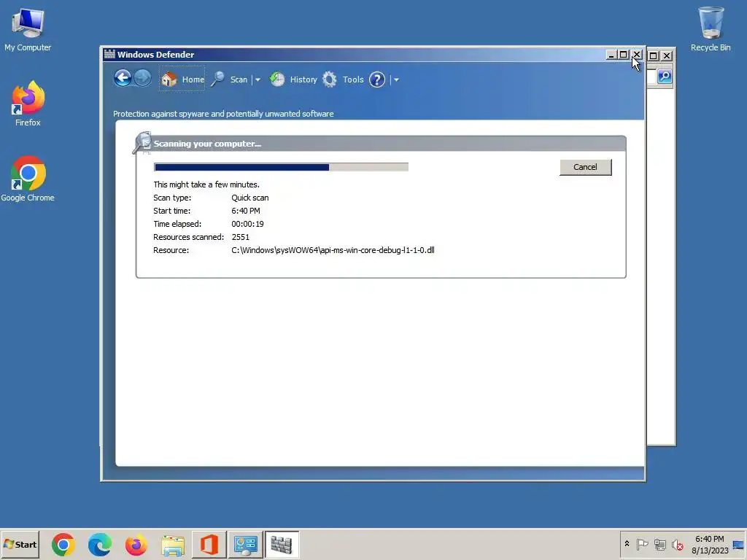The width and height of the screenshot is (747, 560).
Task: Click the 'Protection against spyware' subtitle text
Action: pos(223,114)
